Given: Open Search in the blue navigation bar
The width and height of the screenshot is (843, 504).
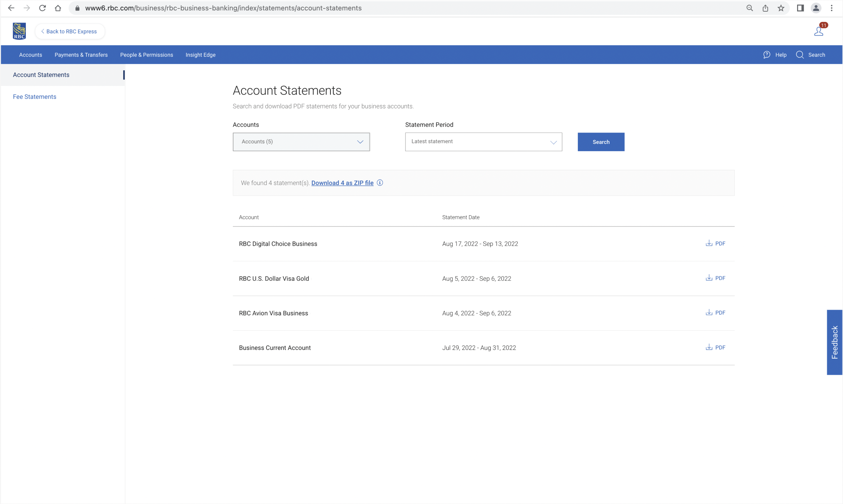Looking at the screenshot, I should click(811, 55).
